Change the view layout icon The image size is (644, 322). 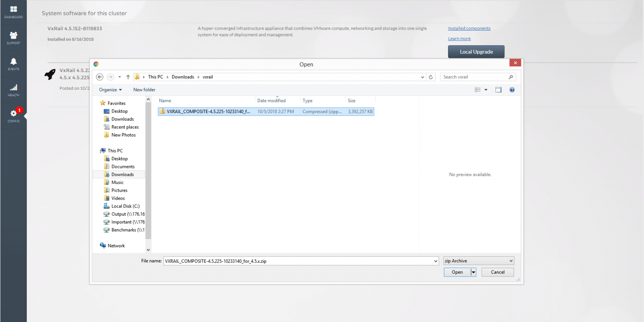pyautogui.click(x=478, y=90)
